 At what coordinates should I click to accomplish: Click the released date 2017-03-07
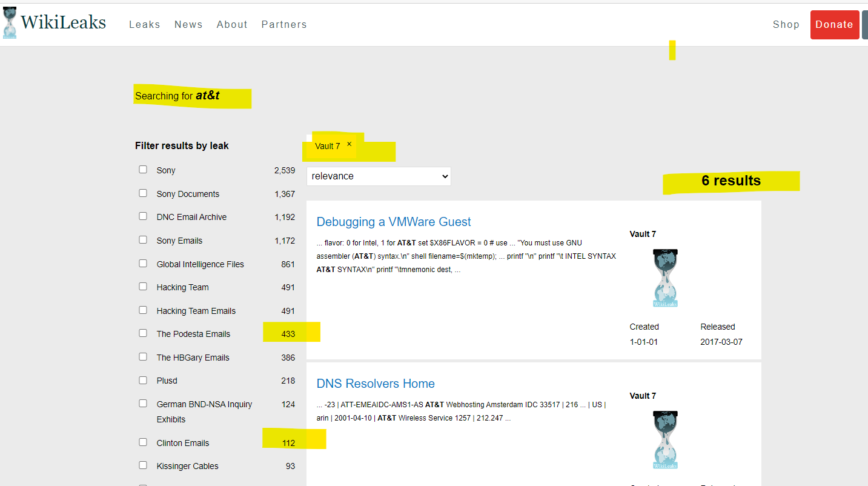pos(721,342)
